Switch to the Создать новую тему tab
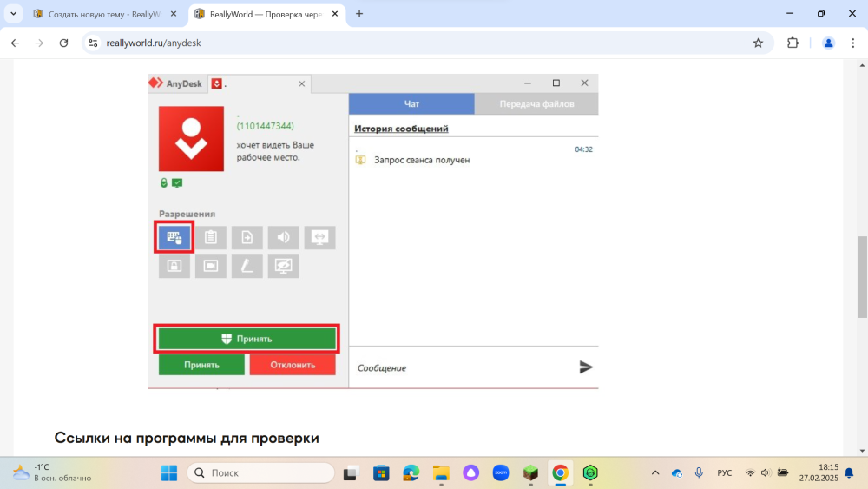 105,15
